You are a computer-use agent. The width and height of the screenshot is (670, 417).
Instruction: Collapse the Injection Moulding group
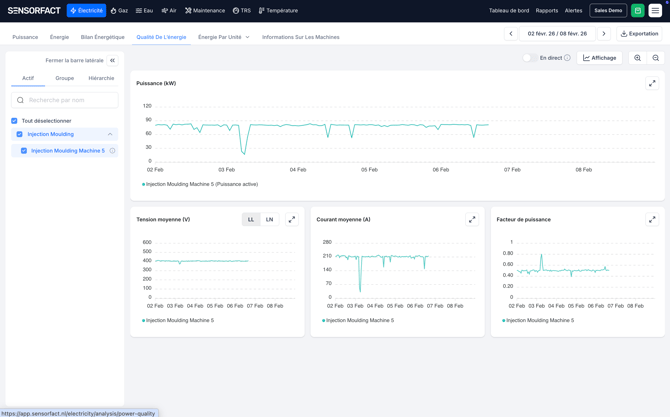pyautogui.click(x=110, y=134)
